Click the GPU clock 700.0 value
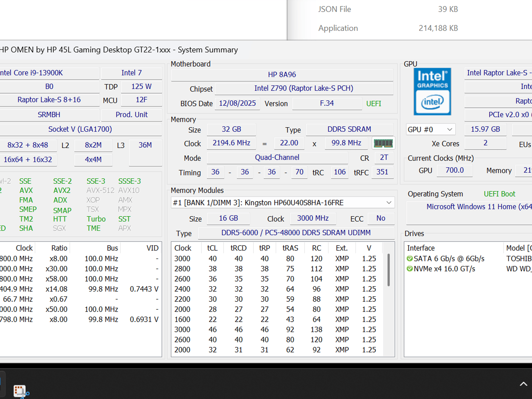The height and width of the screenshot is (399, 532). [455, 170]
